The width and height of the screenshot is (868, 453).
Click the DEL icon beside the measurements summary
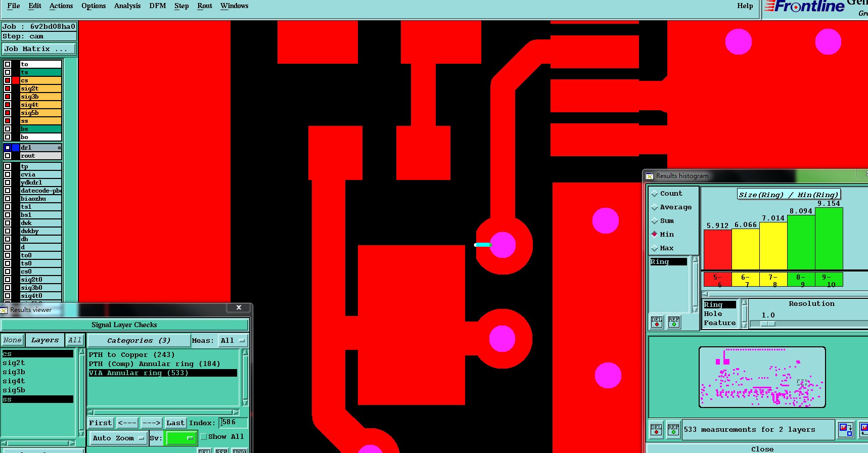[656, 429]
